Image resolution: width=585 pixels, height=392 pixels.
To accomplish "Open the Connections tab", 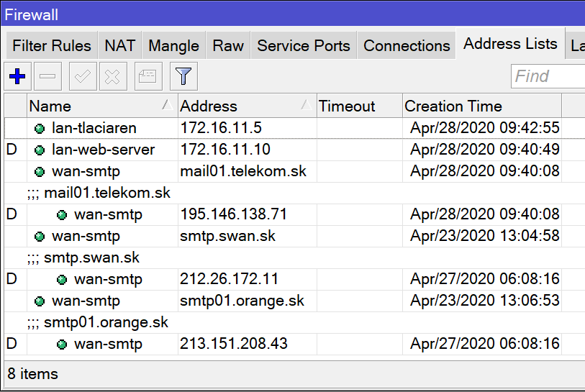I will 407,46.
